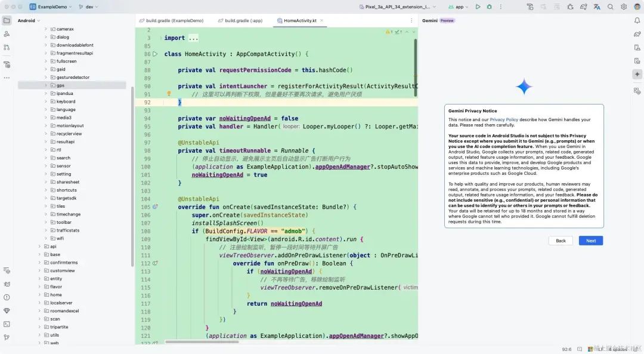This screenshot has width=644, height=354.
Task: Debug the app with bug icon
Action: click(x=489, y=7)
